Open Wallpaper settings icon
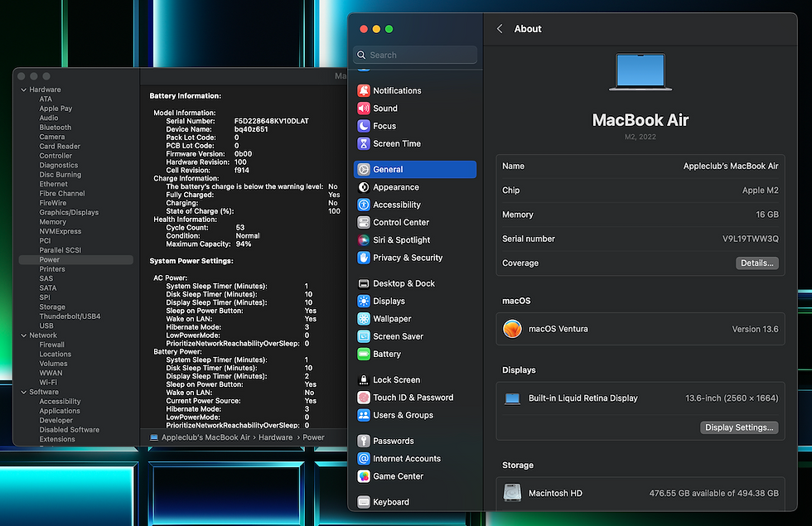 364,318
